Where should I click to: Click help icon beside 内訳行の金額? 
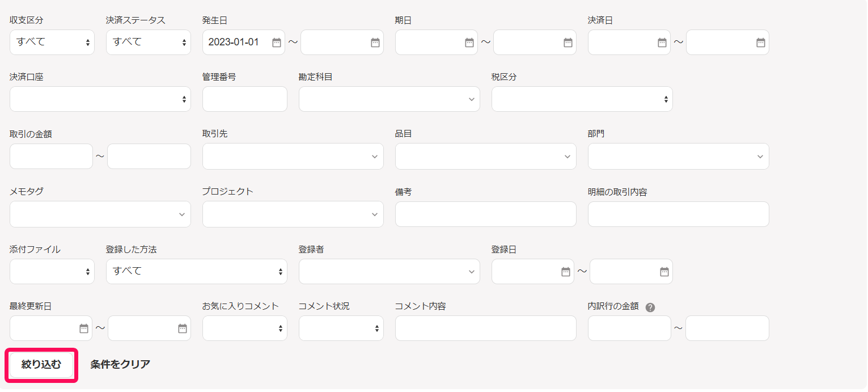[650, 307]
